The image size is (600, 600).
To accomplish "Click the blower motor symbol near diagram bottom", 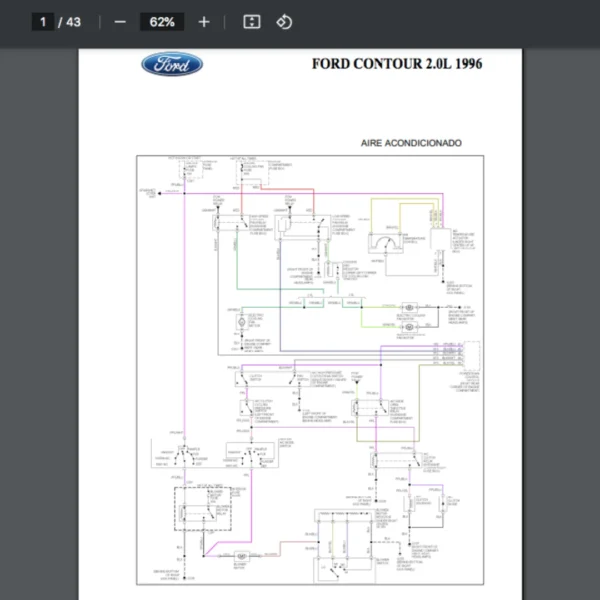I will [x=241, y=555].
